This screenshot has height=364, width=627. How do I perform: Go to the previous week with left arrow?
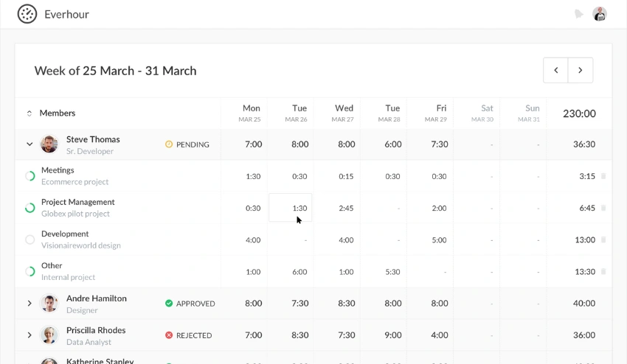(x=555, y=70)
